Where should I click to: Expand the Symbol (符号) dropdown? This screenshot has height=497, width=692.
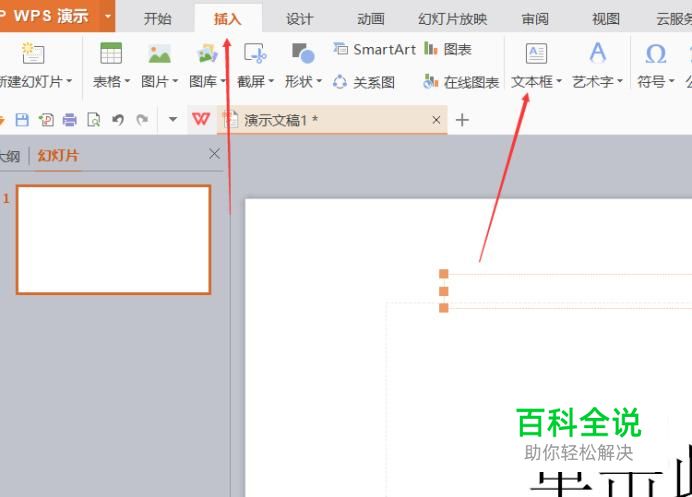[671, 81]
